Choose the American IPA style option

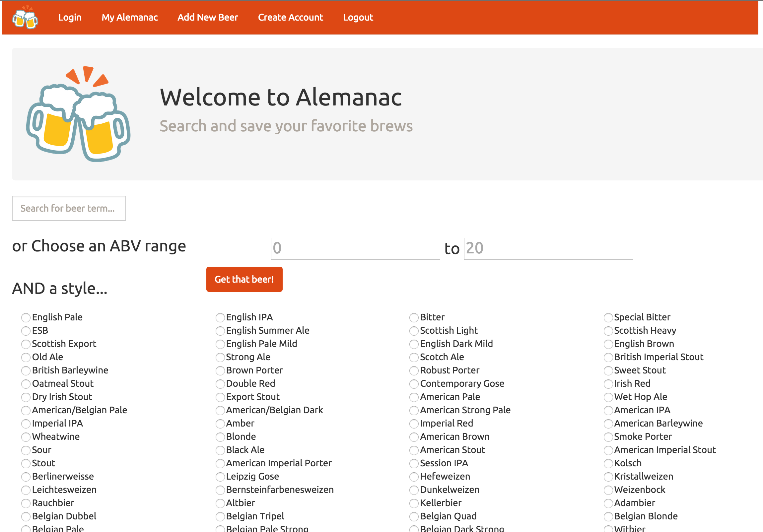pos(608,411)
